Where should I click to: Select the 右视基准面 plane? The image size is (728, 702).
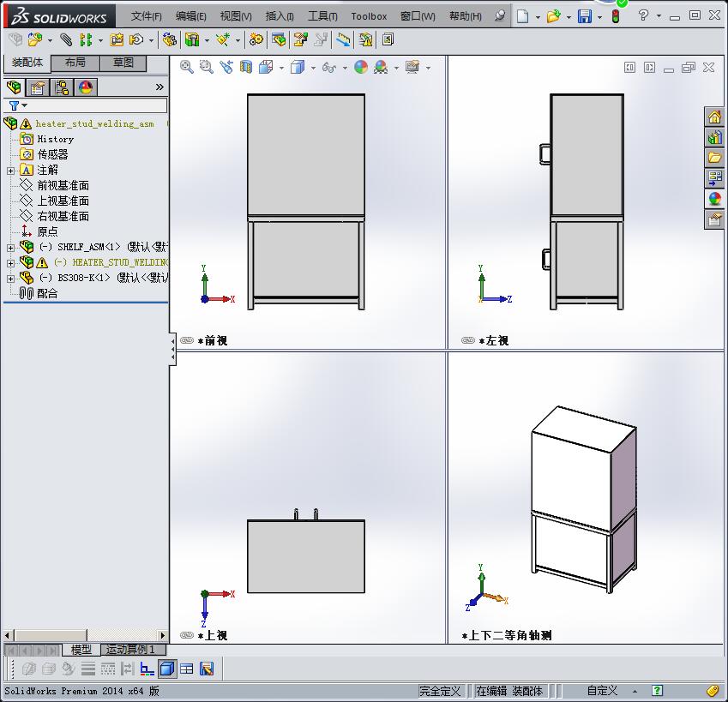click(x=63, y=216)
